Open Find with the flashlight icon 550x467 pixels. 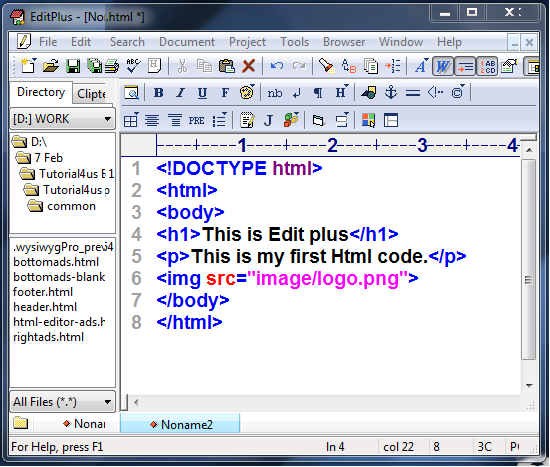326,66
